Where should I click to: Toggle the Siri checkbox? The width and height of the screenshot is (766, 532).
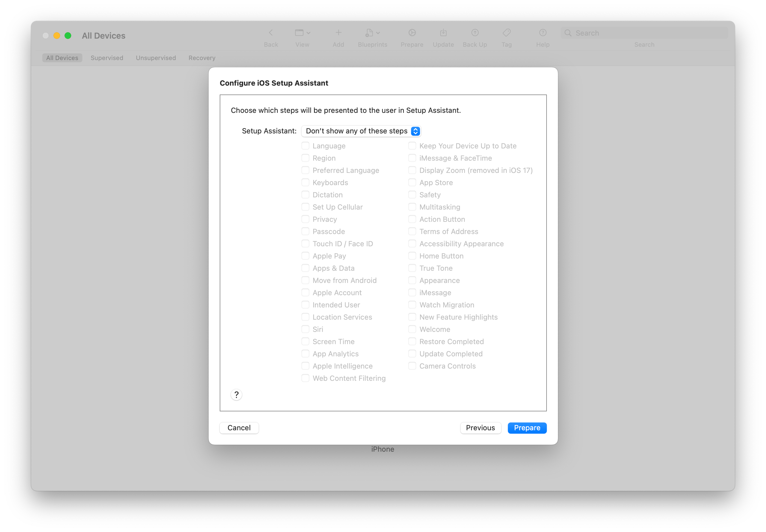(x=305, y=329)
